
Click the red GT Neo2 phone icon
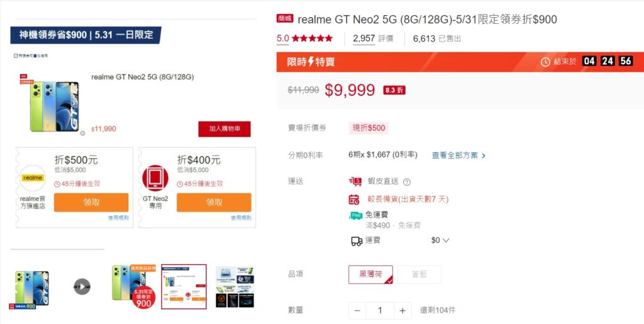pyautogui.click(x=155, y=178)
